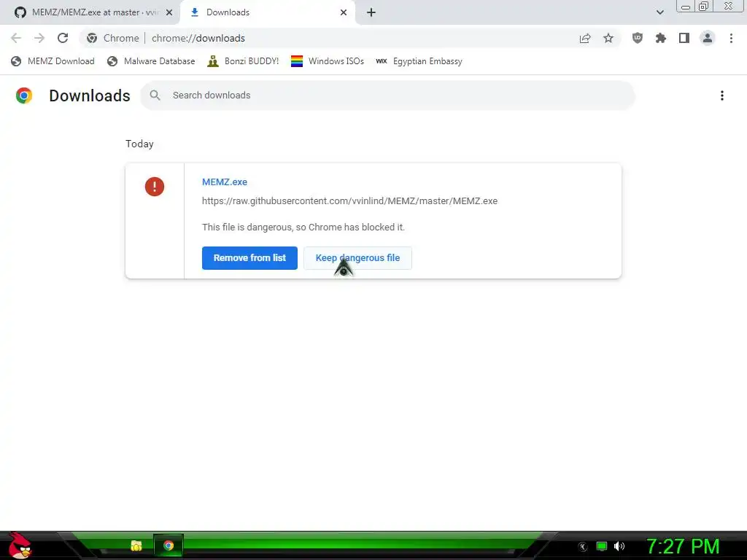This screenshot has height=560, width=747.
Task: Click the red danger warning icon
Action: [x=155, y=187]
